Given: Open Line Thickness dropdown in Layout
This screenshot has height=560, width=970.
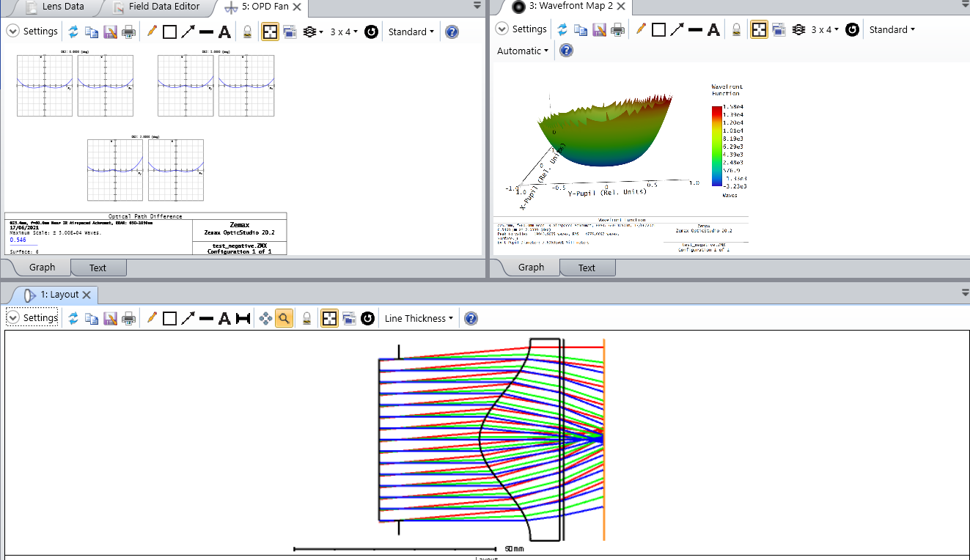Looking at the screenshot, I should pos(419,318).
